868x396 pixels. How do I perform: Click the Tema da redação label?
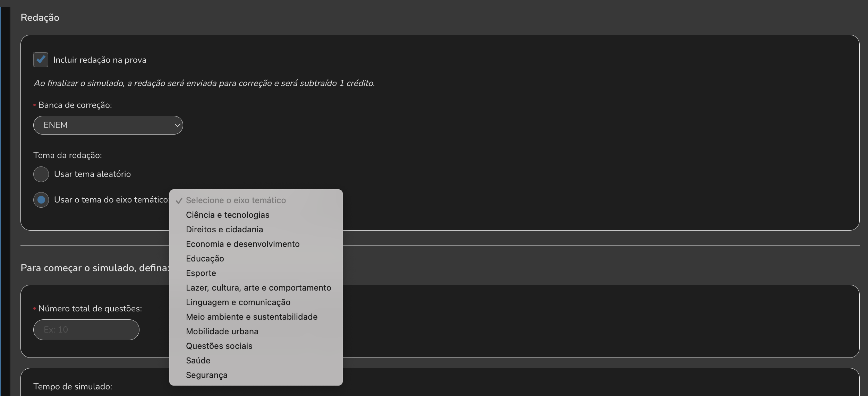(x=68, y=155)
